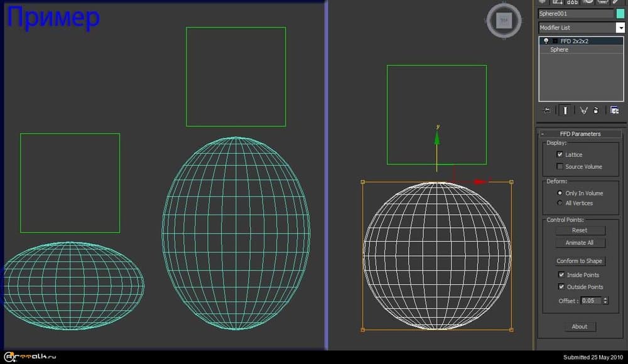This screenshot has height=364, width=628.
Task: Click Make Unique icon below modifier stack
Action: [583, 110]
